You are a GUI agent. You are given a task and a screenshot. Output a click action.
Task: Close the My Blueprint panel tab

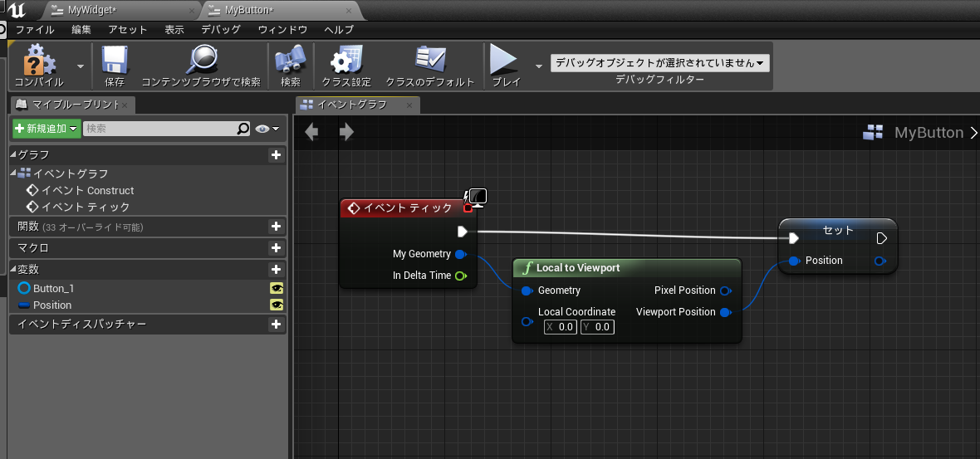125,105
